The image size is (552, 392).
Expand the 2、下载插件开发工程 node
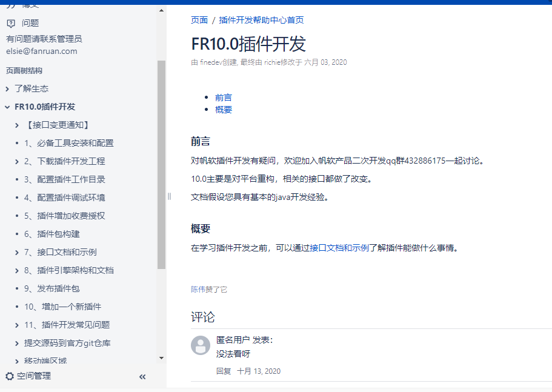(x=17, y=162)
